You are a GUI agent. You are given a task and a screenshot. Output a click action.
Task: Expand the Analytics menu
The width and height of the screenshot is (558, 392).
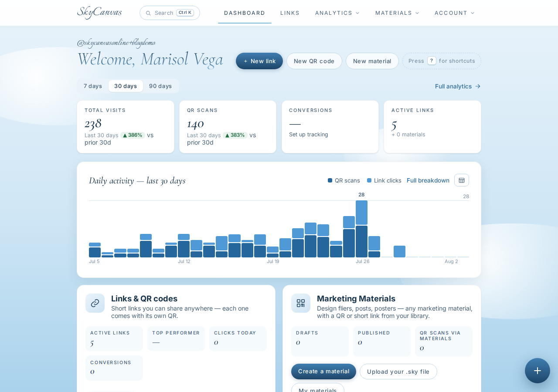337,13
